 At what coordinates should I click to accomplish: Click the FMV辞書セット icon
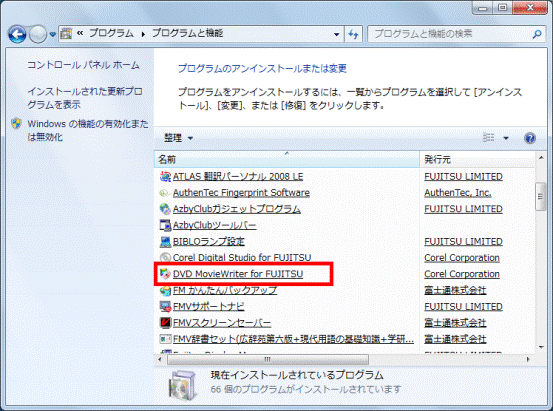tap(165, 339)
